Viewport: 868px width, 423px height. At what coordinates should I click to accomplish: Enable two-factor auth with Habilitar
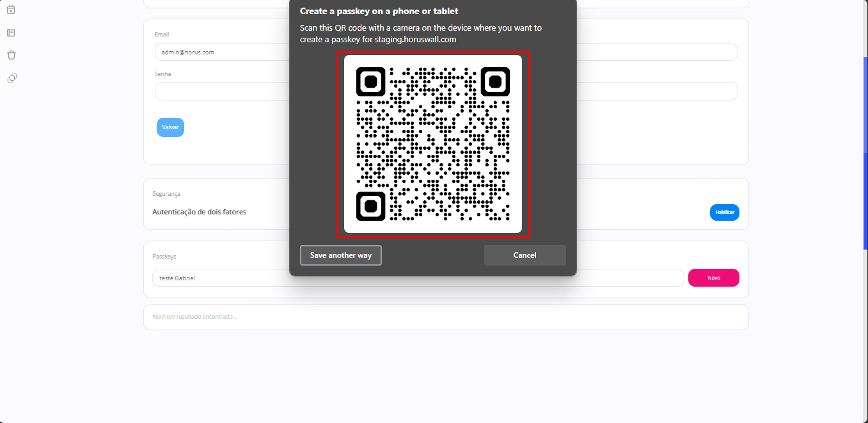(724, 212)
